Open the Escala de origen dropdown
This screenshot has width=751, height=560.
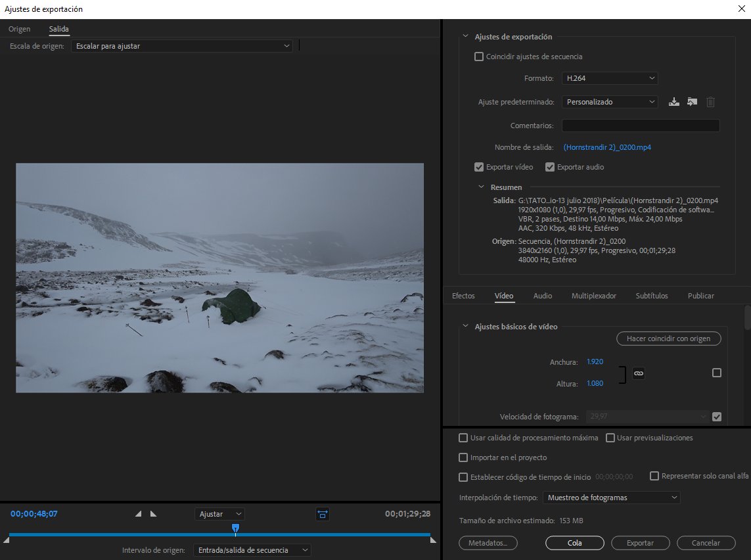click(181, 46)
